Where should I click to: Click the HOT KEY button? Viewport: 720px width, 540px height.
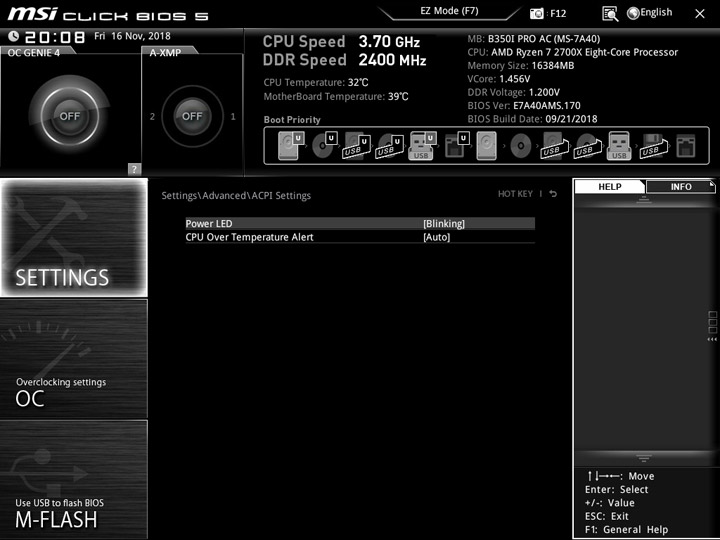tap(515, 194)
